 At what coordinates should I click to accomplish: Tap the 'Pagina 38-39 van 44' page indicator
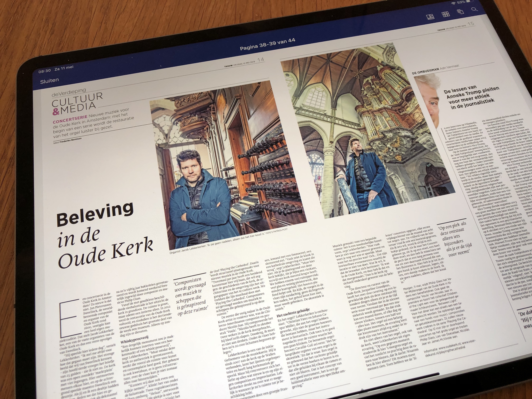pos(267,44)
